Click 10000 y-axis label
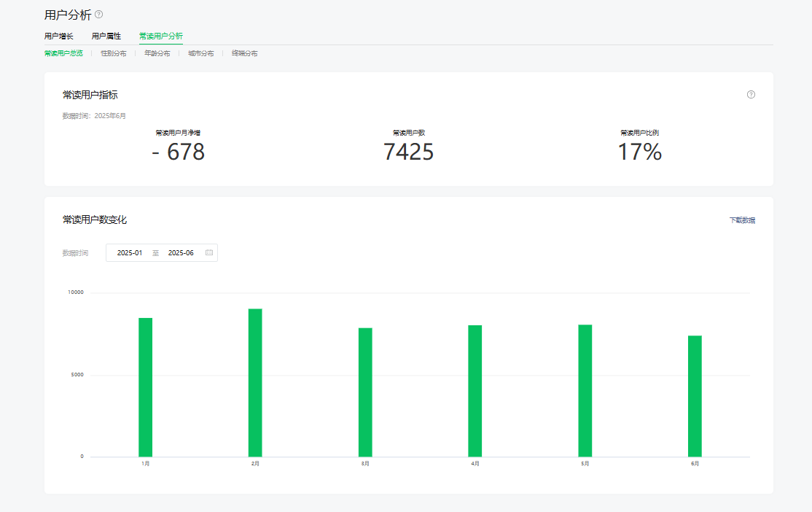This screenshot has width=812, height=512. [76, 292]
